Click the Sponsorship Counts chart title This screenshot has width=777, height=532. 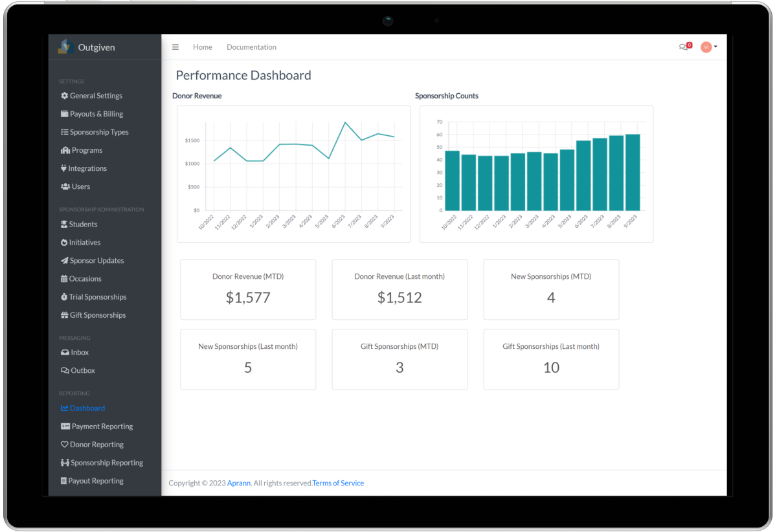click(x=447, y=96)
